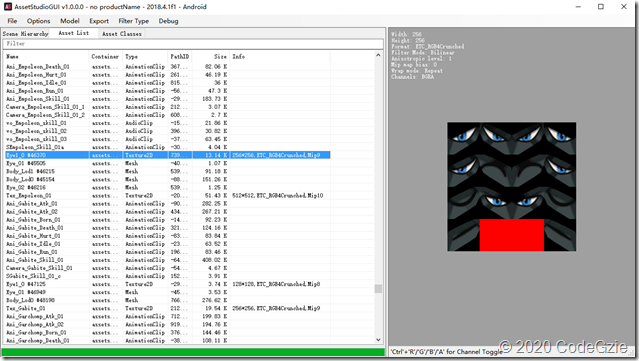
Task: Select the Ani_Empoleon_Death_01 animation clip row
Action: click(x=168, y=66)
